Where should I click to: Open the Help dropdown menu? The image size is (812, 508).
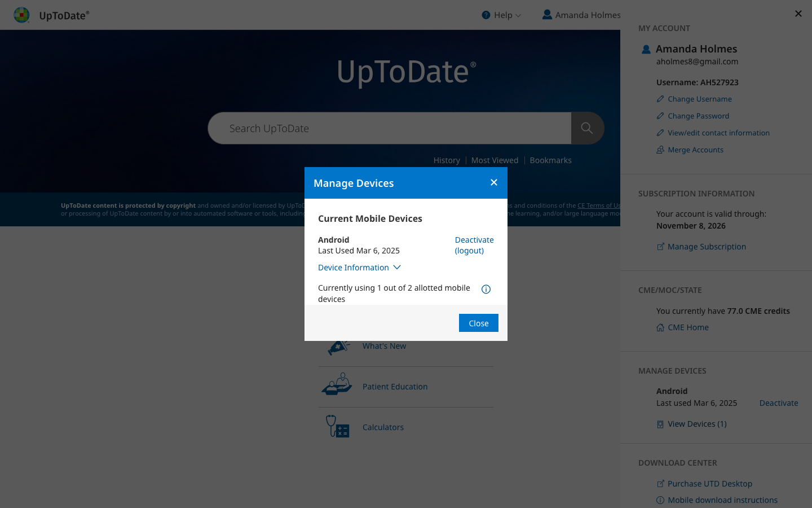(501, 15)
